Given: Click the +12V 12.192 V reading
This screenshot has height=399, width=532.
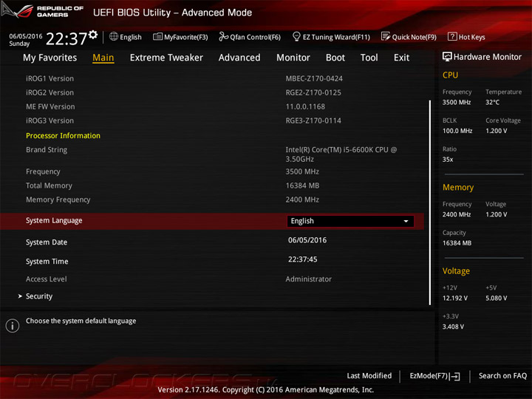Looking at the screenshot, I should coord(455,299).
